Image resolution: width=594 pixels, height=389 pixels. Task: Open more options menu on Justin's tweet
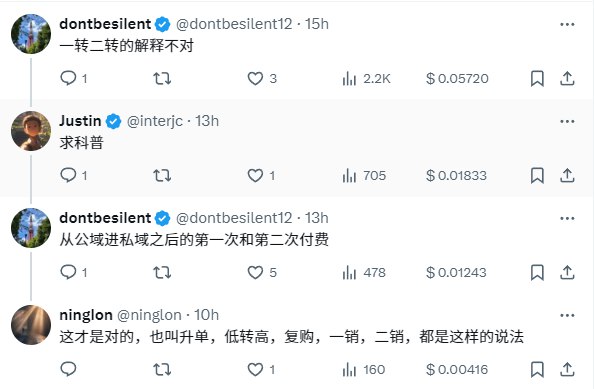click(x=567, y=121)
